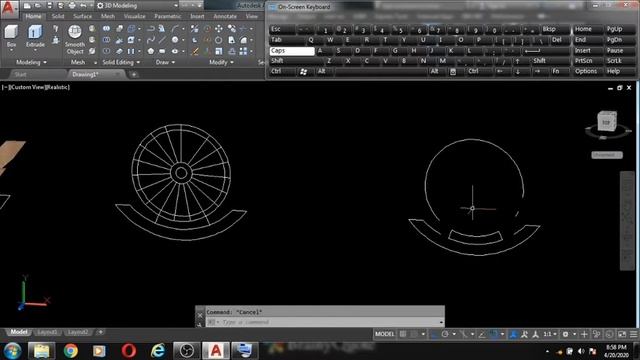
Task: Click the ViewCube TOP face
Action: pyautogui.click(x=606, y=122)
